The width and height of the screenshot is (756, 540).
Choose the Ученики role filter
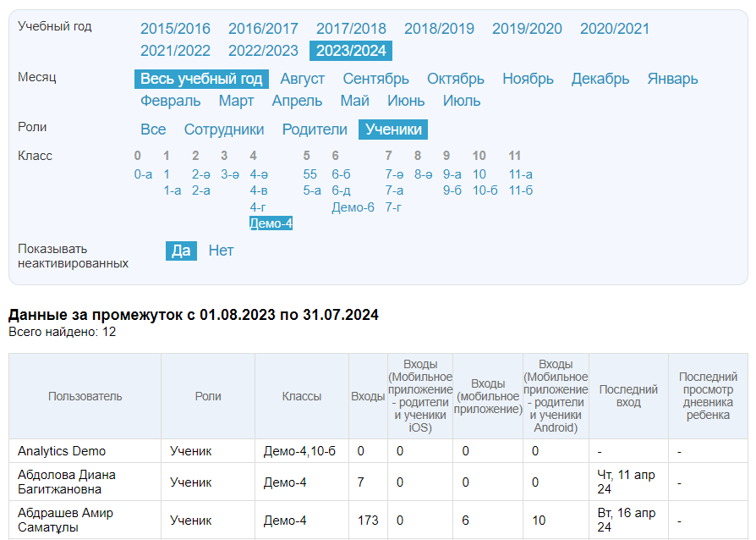(393, 129)
